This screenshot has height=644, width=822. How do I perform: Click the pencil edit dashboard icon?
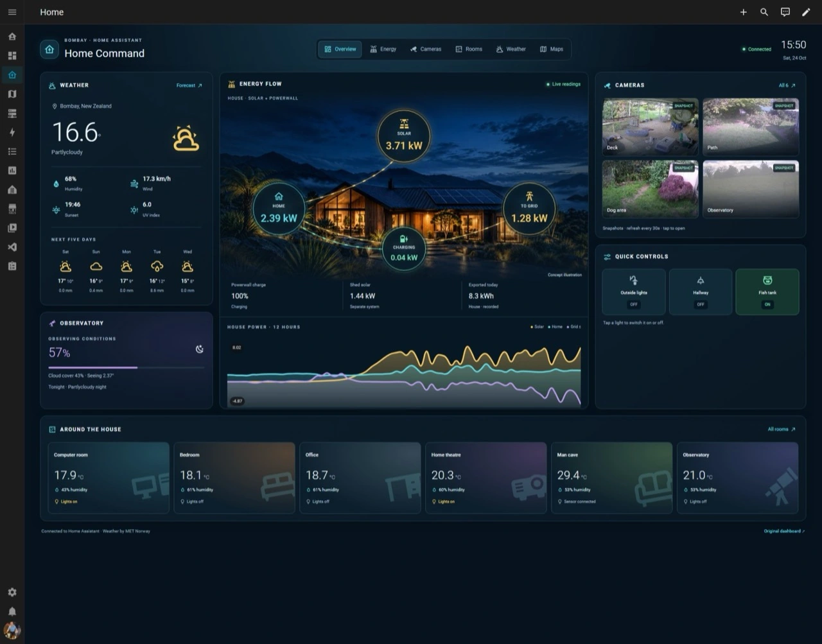806,12
